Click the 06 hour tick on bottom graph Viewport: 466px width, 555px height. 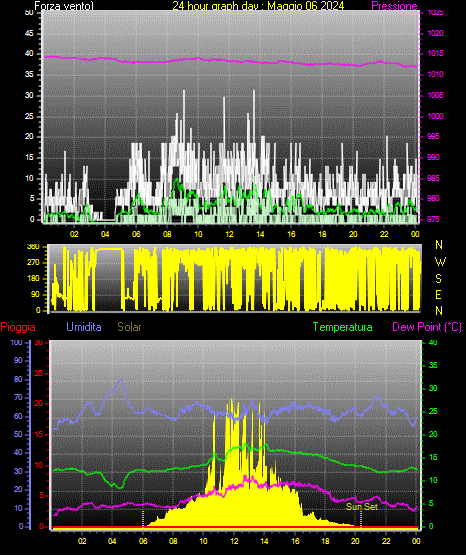click(x=143, y=541)
